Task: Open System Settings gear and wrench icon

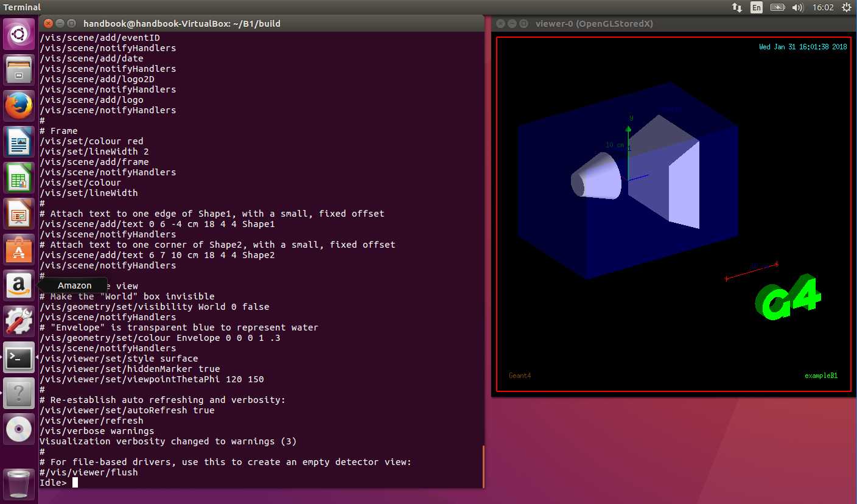Action: click(19, 321)
